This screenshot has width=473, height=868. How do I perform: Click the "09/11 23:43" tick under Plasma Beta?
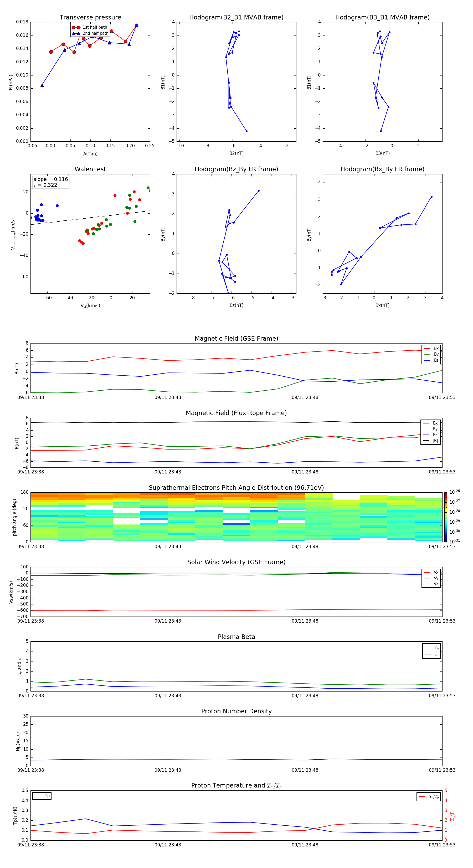coord(168,695)
